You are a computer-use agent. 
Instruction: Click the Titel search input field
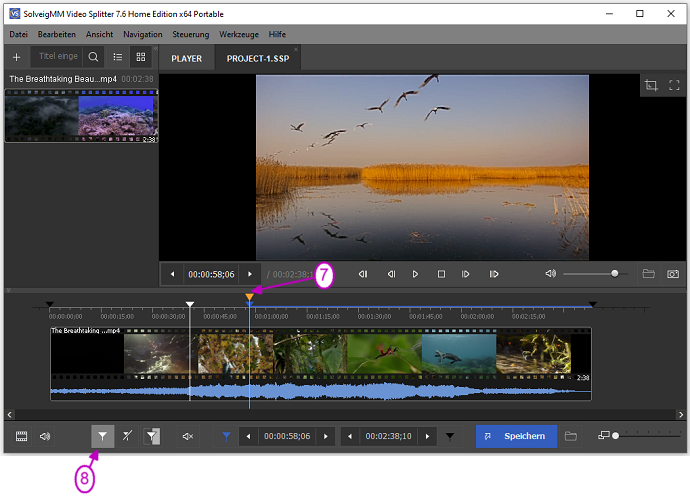coord(58,56)
